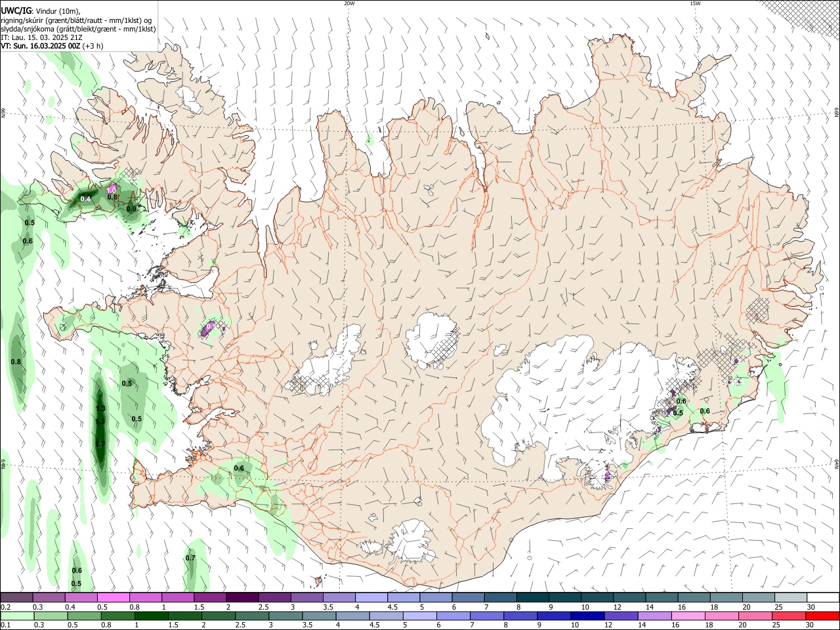Viewport: 840px width, 630px height.
Task: Pick the top-row white swatch between 25 and 30
Action: pos(791,598)
